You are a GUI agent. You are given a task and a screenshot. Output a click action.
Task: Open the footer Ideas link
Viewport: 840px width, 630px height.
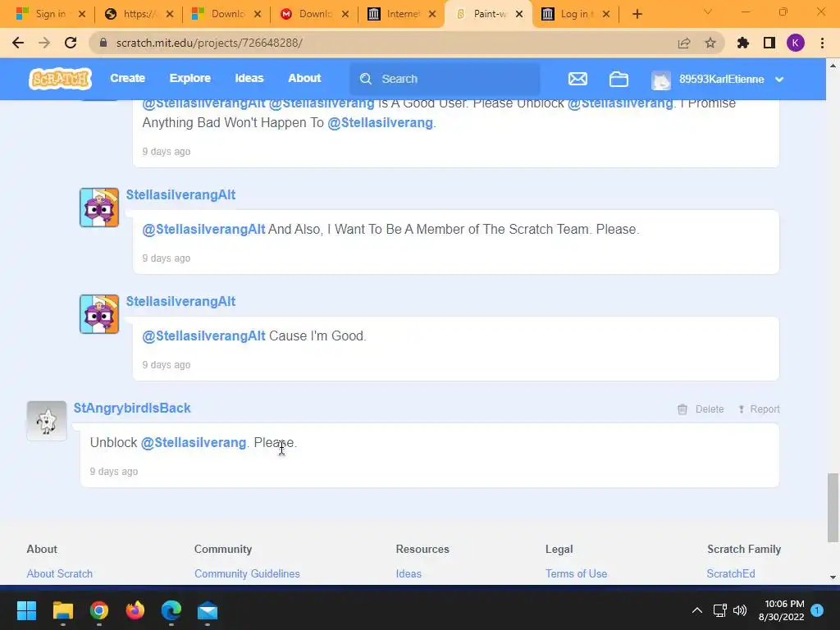point(409,573)
